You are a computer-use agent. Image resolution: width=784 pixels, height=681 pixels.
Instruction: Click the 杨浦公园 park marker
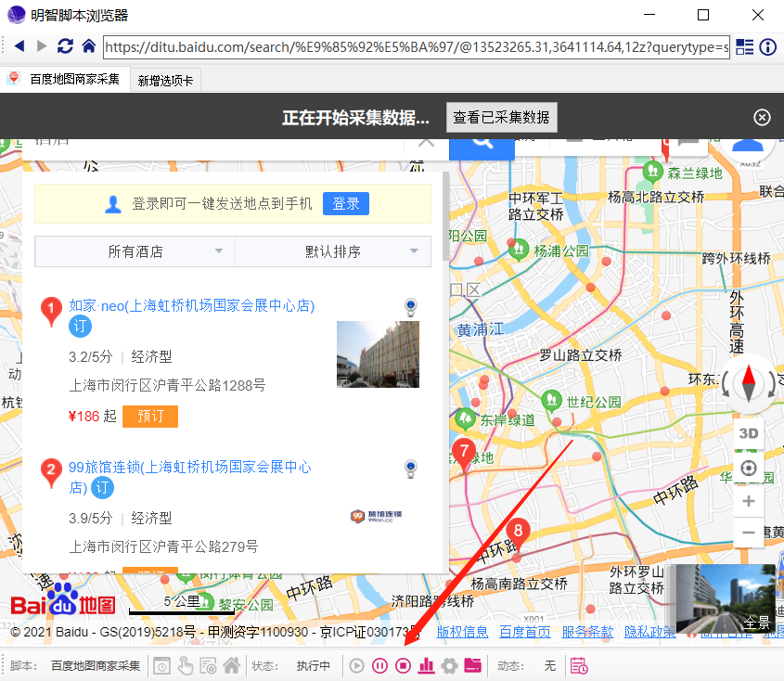coord(519,249)
